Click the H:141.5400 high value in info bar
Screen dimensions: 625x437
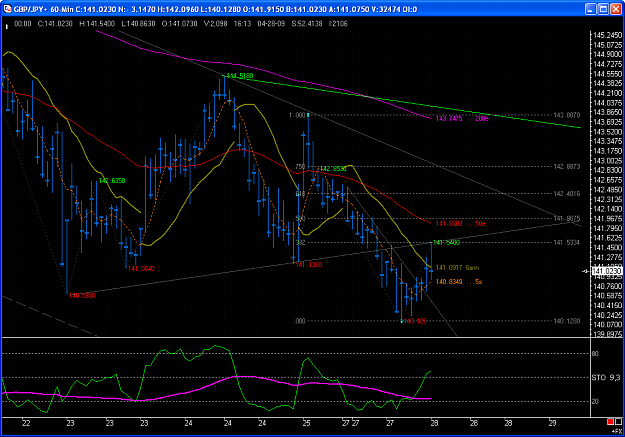[x=97, y=24]
